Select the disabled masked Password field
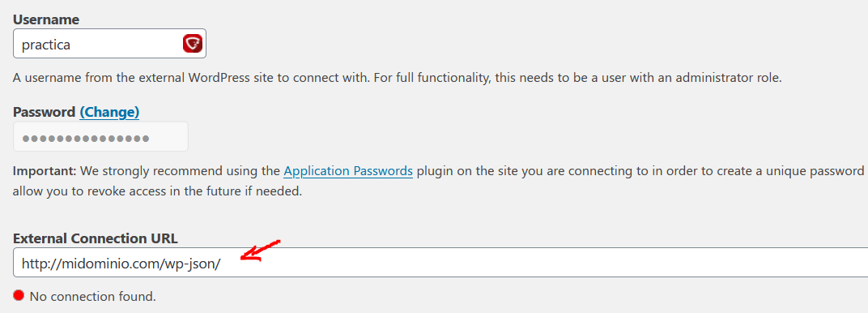This screenshot has width=868, height=313. pyautogui.click(x=100, y=136)
